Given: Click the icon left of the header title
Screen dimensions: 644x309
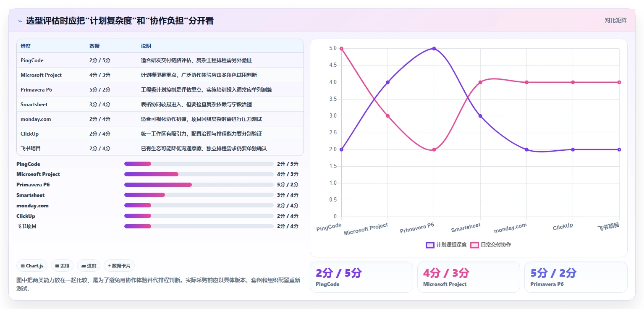Looking at the screenshot, I should 20,21.
